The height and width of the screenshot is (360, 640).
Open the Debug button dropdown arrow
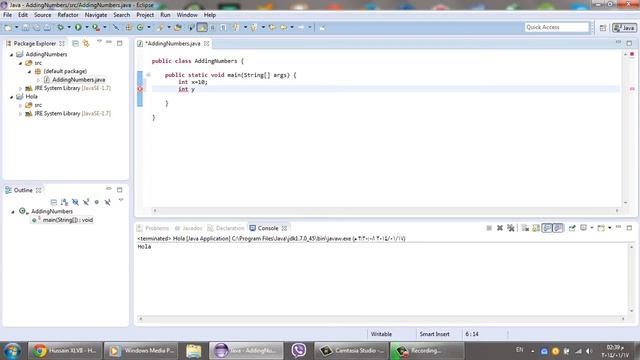69,27
